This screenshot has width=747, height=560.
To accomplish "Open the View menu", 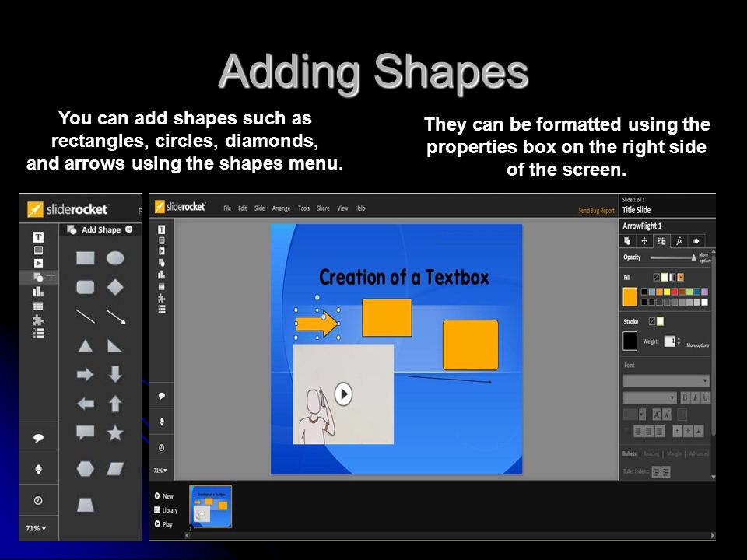I will tap(342, 208).
